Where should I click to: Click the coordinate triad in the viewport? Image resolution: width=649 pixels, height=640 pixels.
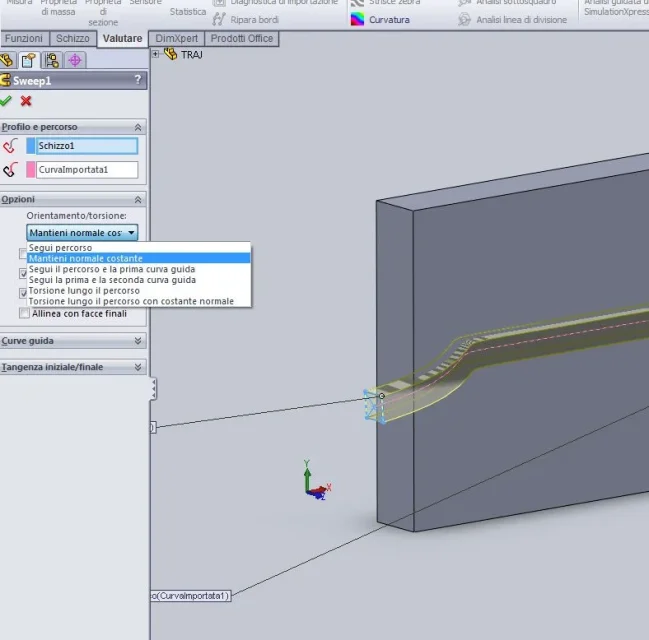pyautogui.click(x=317, y=481)
